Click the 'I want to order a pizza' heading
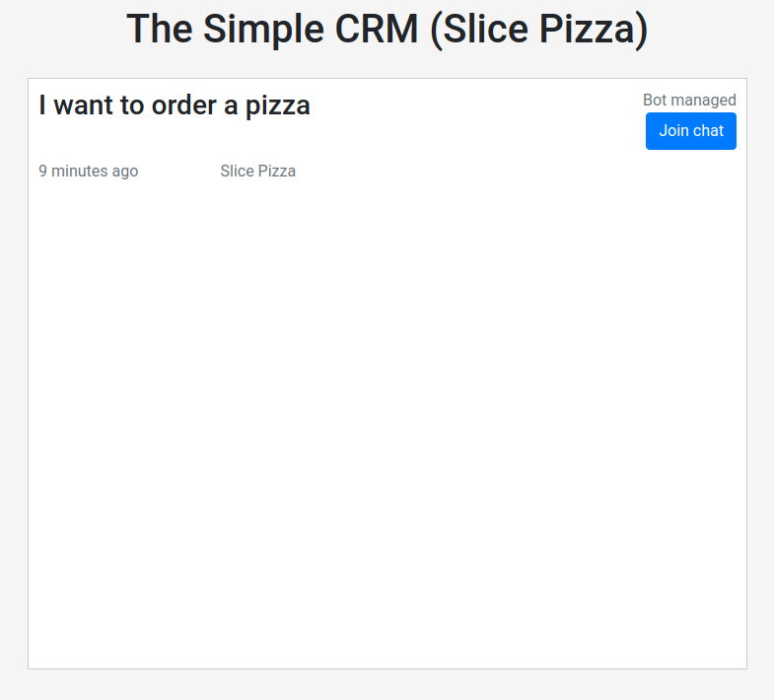 (175, 105)
